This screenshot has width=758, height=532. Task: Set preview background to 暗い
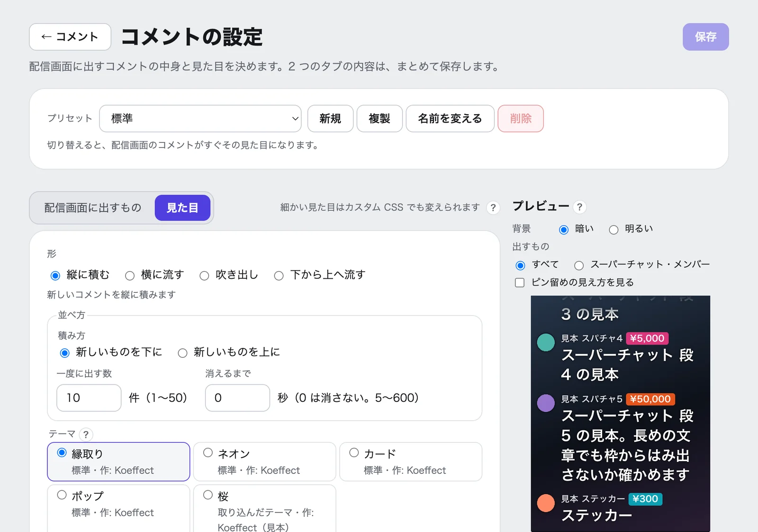[576, 229]
